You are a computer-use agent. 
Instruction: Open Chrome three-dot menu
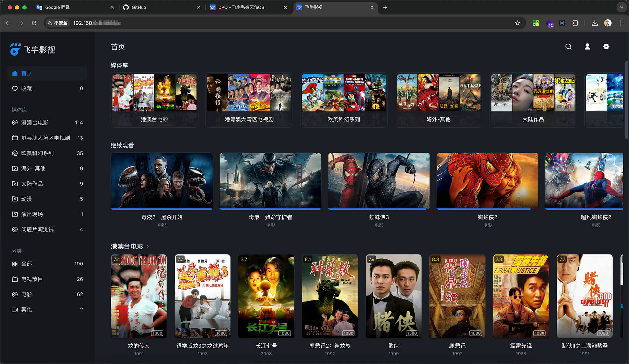tap(621, 23)
